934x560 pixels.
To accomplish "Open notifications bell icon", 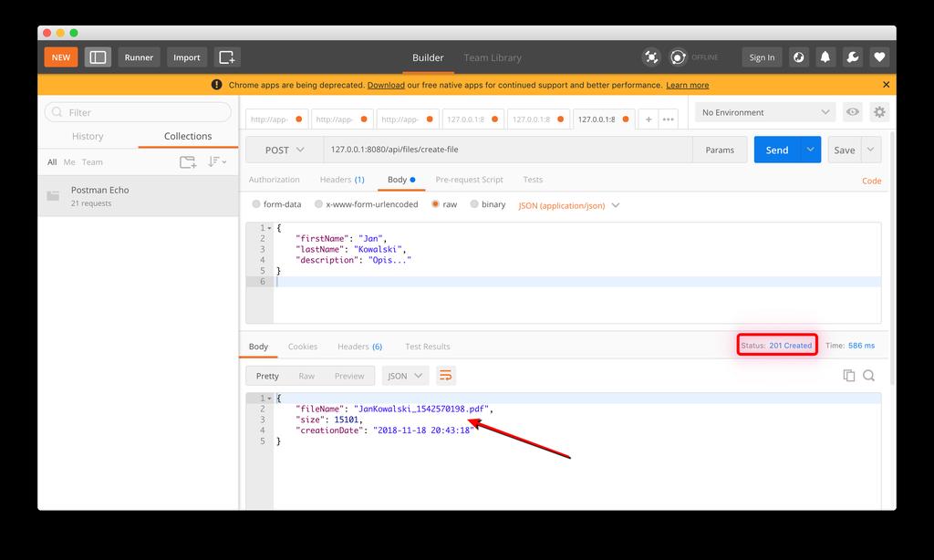I will coord(825,57).
